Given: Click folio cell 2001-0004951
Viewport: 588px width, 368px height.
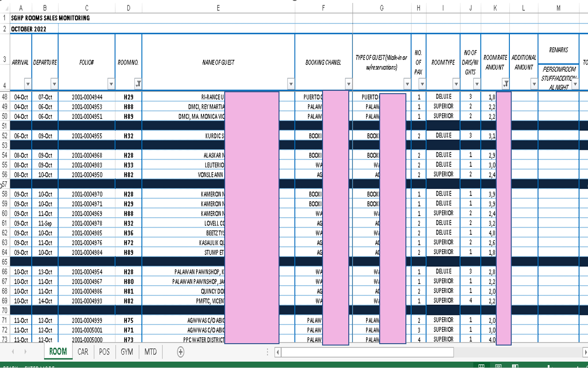Looking at the screenshot, I should click(x=87, y=117).
